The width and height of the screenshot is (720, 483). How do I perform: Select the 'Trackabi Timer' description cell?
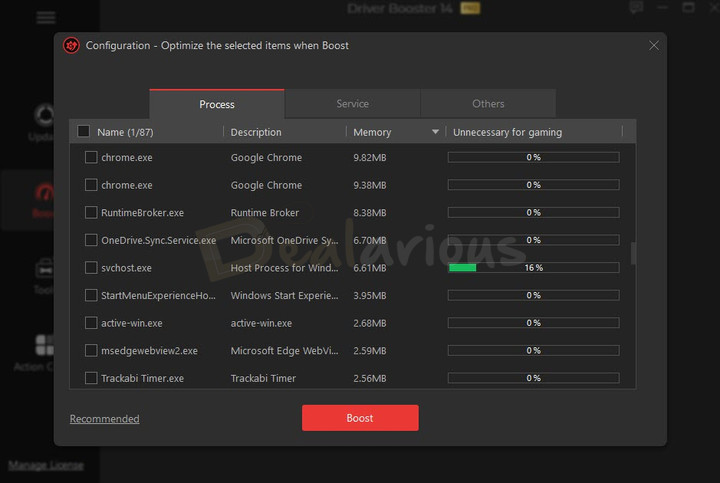coord(263,378)
